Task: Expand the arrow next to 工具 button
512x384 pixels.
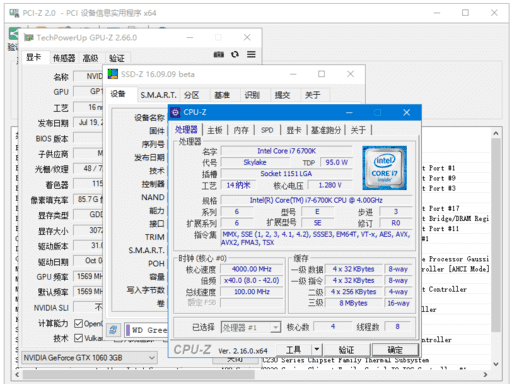Action: pos(317,350)
